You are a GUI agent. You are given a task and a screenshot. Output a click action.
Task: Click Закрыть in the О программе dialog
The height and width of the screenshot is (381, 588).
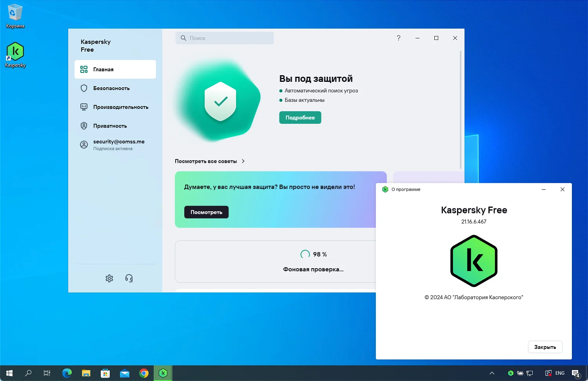tap(545, 347)
